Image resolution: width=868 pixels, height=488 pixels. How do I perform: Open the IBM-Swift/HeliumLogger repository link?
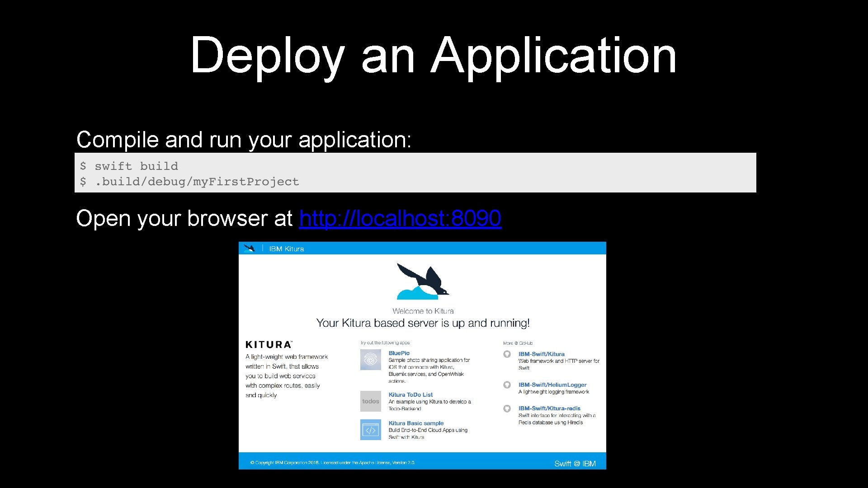552,385
